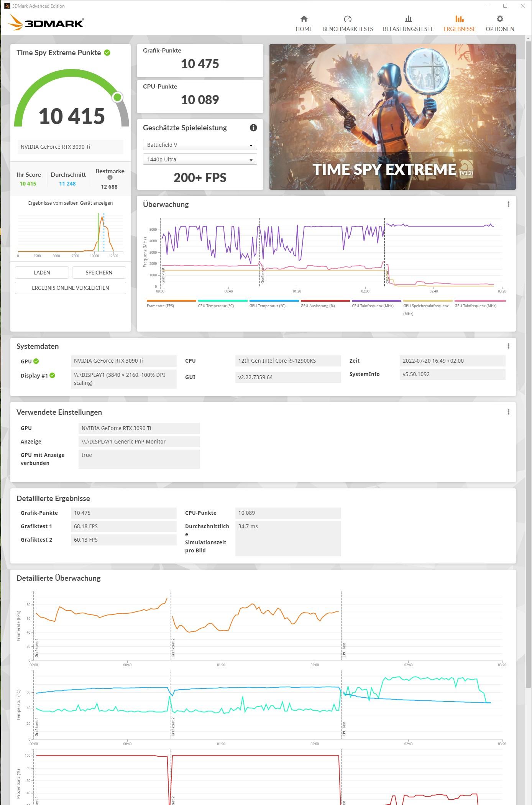Toggle Framerate (FPS) legend swatch

coord(171,301)
